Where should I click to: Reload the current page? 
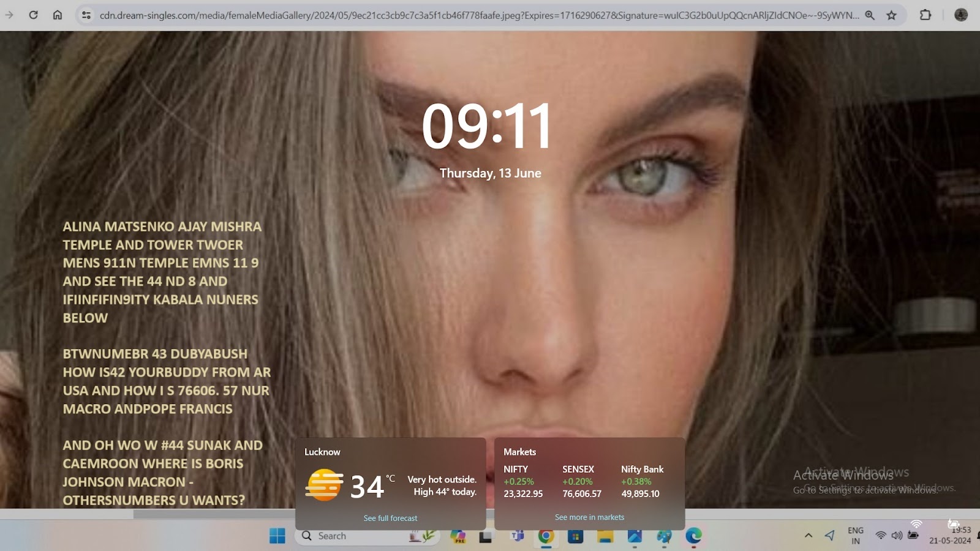point(33,15)
